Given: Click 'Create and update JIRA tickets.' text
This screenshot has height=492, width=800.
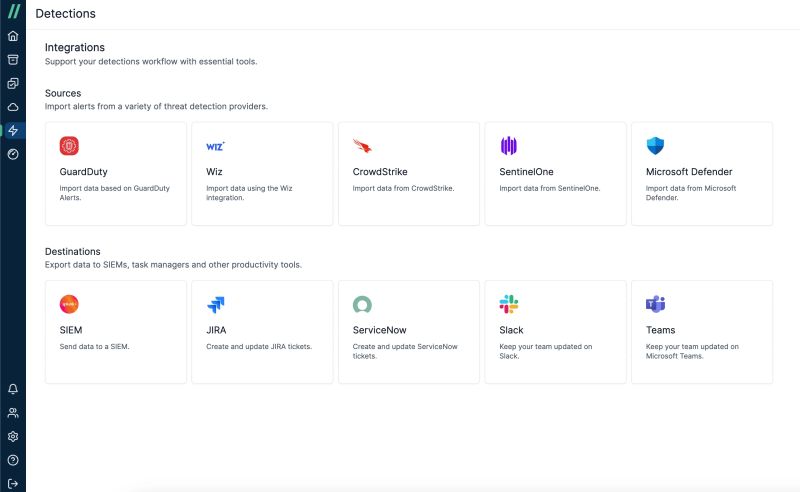Looking at the screenshot, I should pyautogui.click(x=259, y=347).
